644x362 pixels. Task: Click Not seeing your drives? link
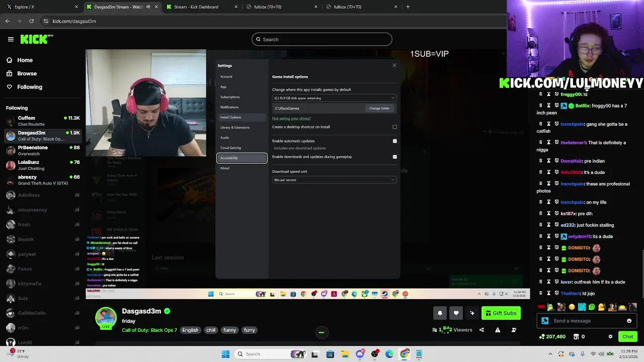pyautogui.click(x=291, y=118)
